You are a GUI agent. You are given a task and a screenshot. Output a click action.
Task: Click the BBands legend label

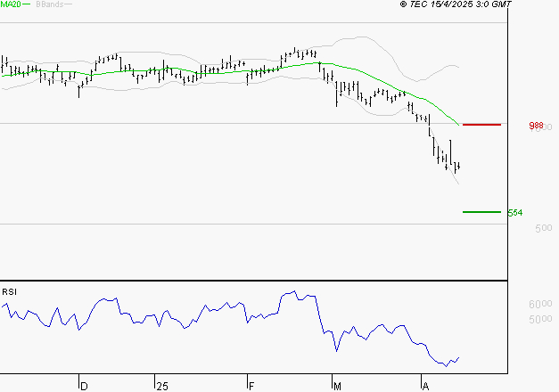tap(50, 4)
